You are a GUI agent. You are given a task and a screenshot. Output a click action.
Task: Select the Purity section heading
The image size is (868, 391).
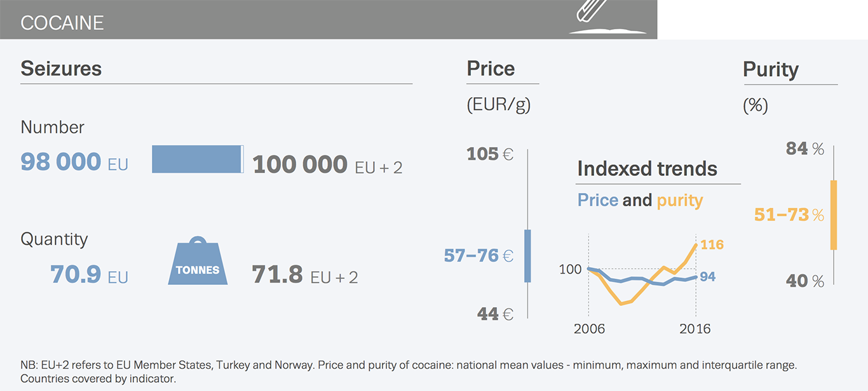[771, 69]
